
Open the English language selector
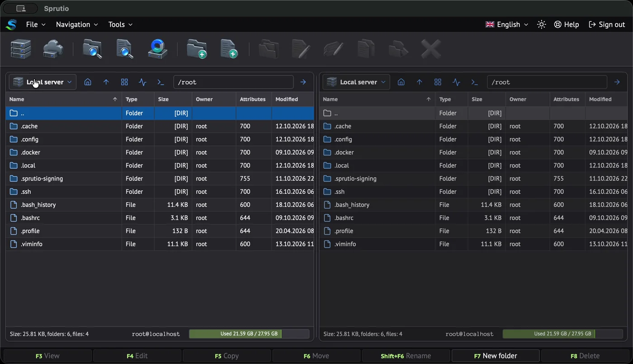pyautogui.click(x=507, y=24)
